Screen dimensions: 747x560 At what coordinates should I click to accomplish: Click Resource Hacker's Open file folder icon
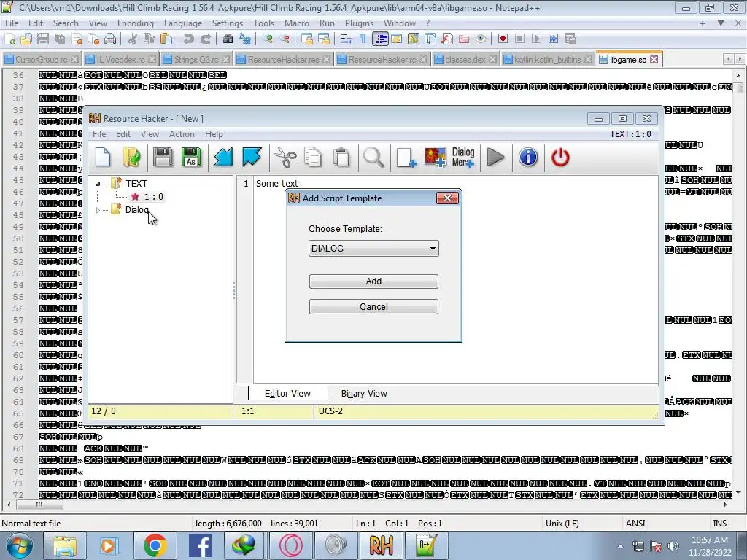click(131, 157)
